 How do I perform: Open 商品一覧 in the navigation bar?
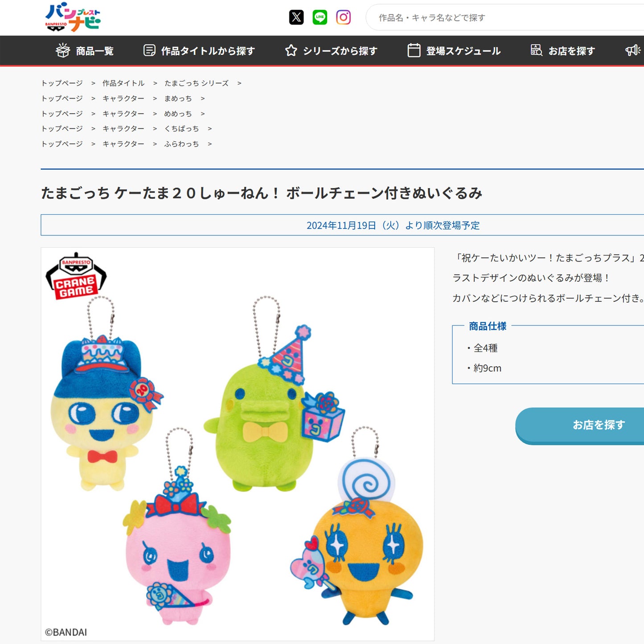(85, 51)
